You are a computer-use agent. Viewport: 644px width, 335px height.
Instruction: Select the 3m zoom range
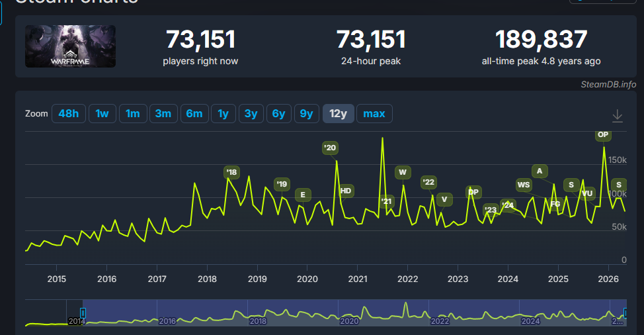tap(163, 113)
